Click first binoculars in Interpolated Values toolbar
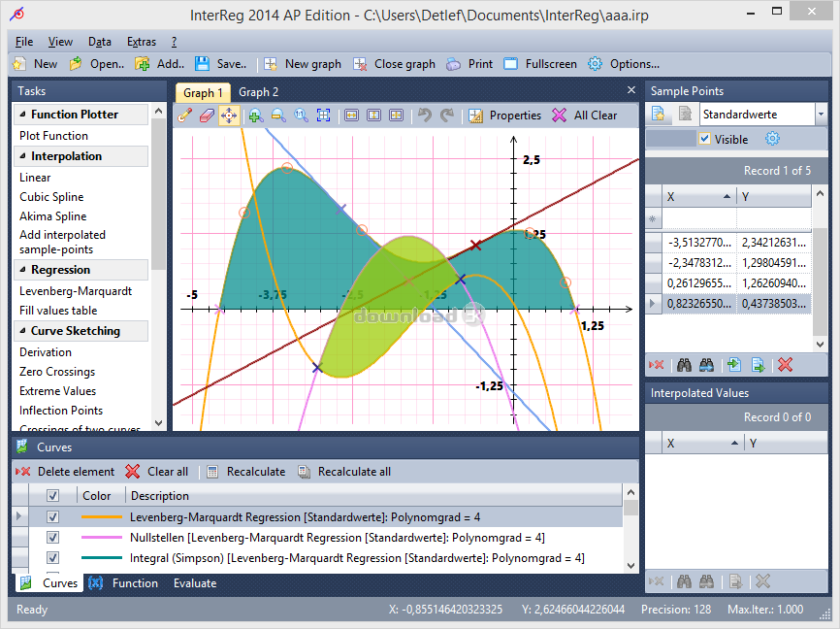This screenshot has width=840, height=629. pos(684,581)
